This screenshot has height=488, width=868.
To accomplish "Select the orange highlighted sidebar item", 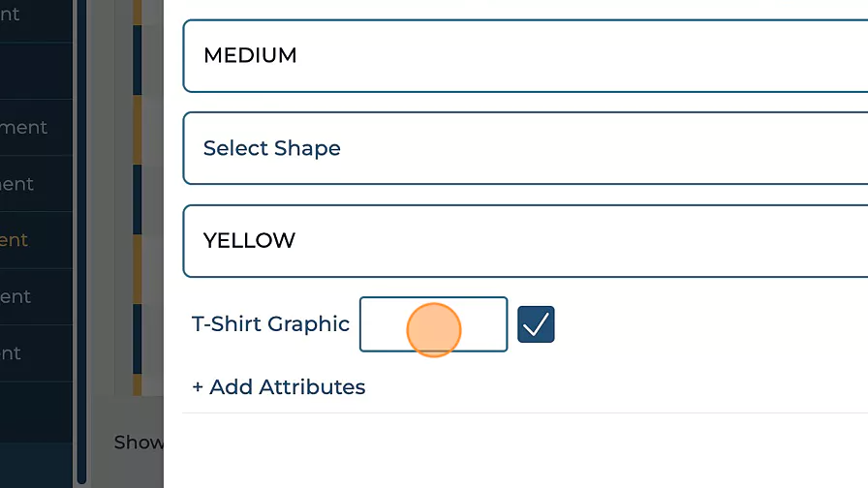I will point(19,240).
